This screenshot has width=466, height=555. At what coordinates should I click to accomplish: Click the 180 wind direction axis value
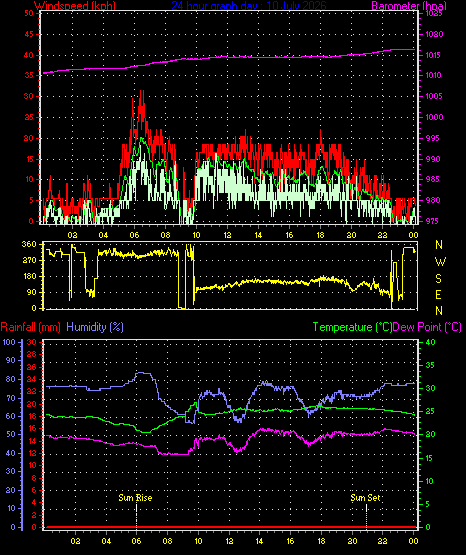29,276
